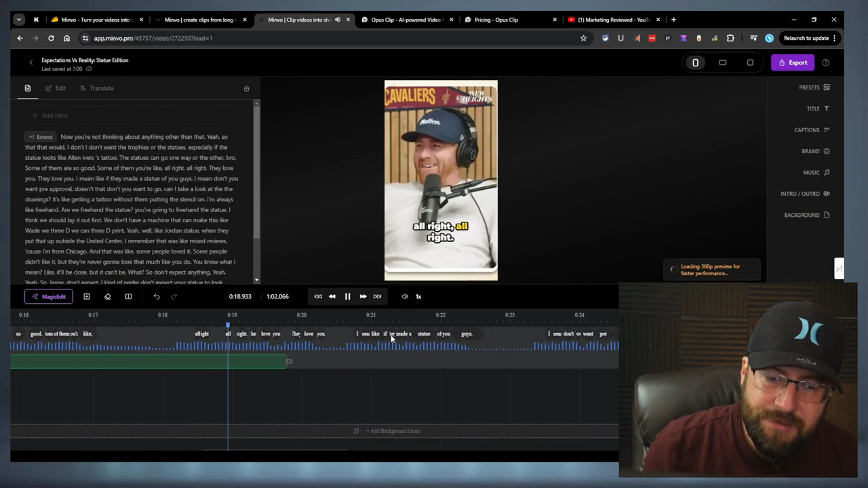Viewport: 868px width, 488px height.
Task: Switch to "Minvo | create clips" tab
Action: [199, 20]
